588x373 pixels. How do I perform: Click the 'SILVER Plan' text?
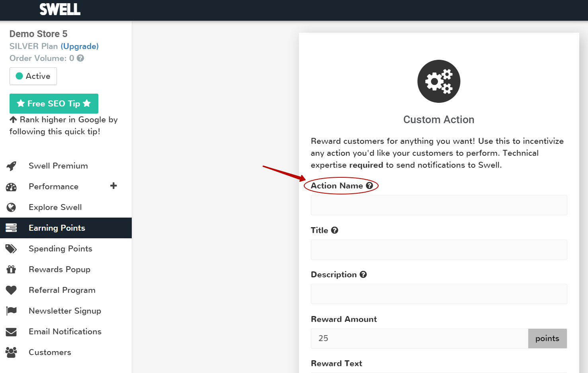[34, 46]
